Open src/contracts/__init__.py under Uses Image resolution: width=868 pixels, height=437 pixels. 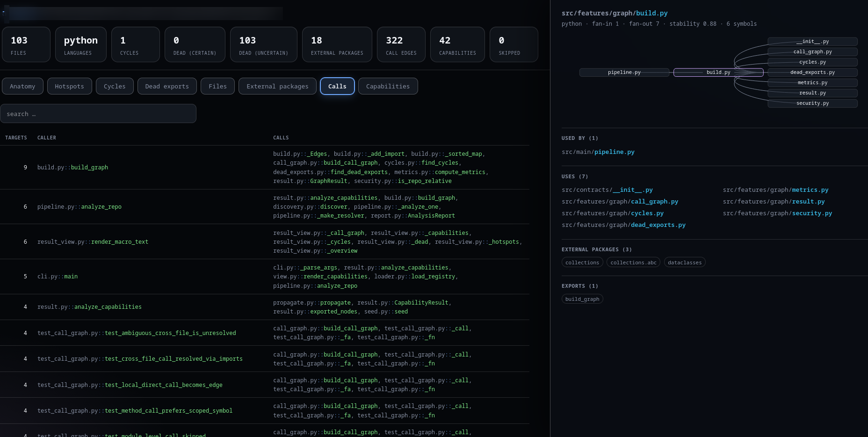click(607, 190)
